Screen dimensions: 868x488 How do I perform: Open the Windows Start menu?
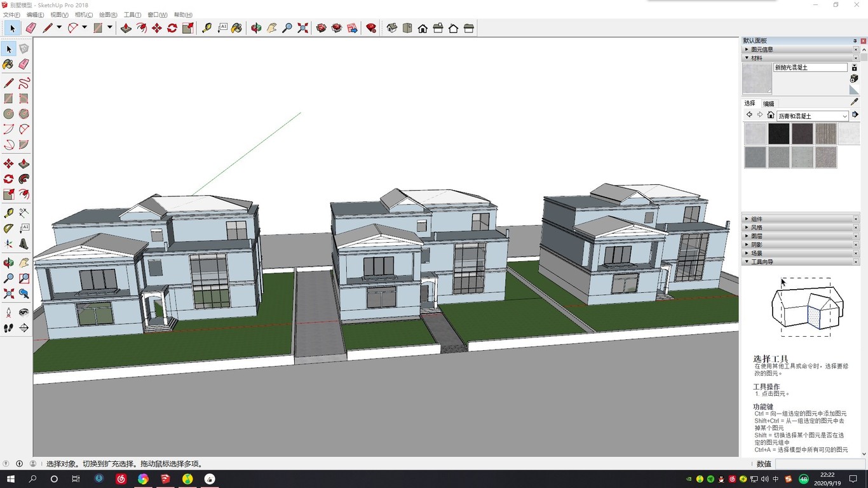click(x=10, y=479)
